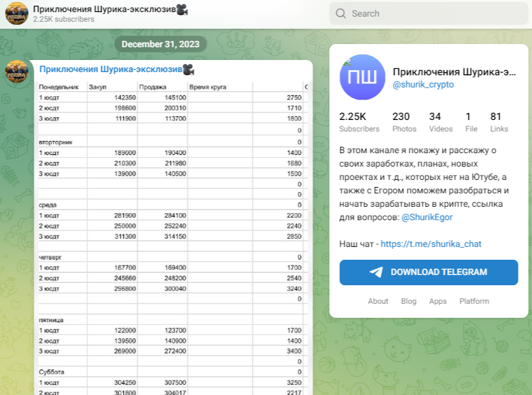Screen dimensions: 532x395
Task: Open the About footer link
Action: [378, 301]
